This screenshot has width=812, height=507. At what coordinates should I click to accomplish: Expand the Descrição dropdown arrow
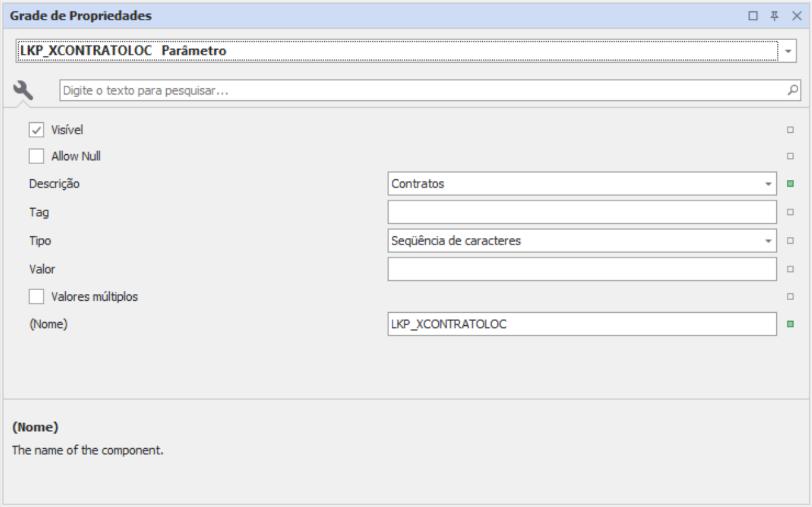point(768,184)
